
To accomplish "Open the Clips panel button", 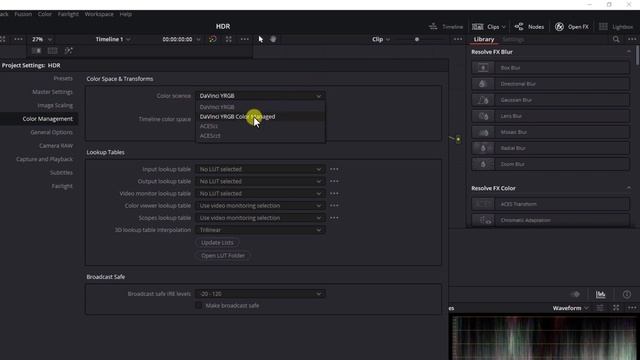I will (489, 27).
